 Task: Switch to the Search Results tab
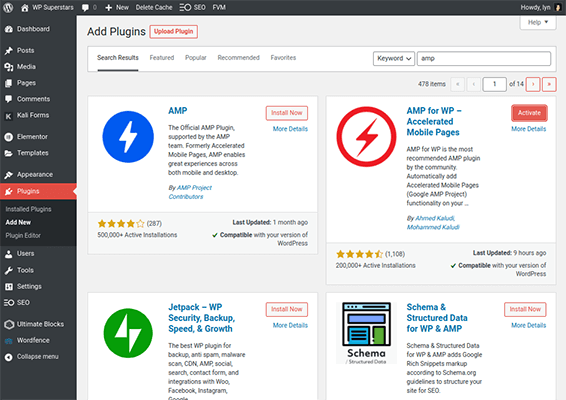point(118,58)
